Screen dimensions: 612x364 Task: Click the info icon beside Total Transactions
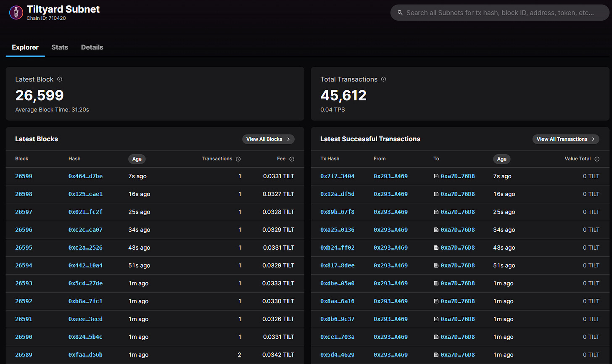coord(383,79)
